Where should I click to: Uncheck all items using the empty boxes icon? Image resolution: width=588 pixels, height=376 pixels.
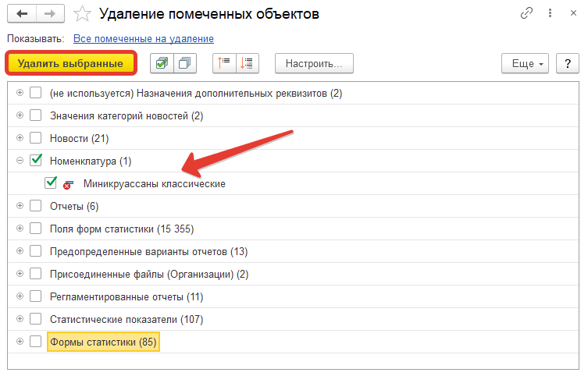185,63
